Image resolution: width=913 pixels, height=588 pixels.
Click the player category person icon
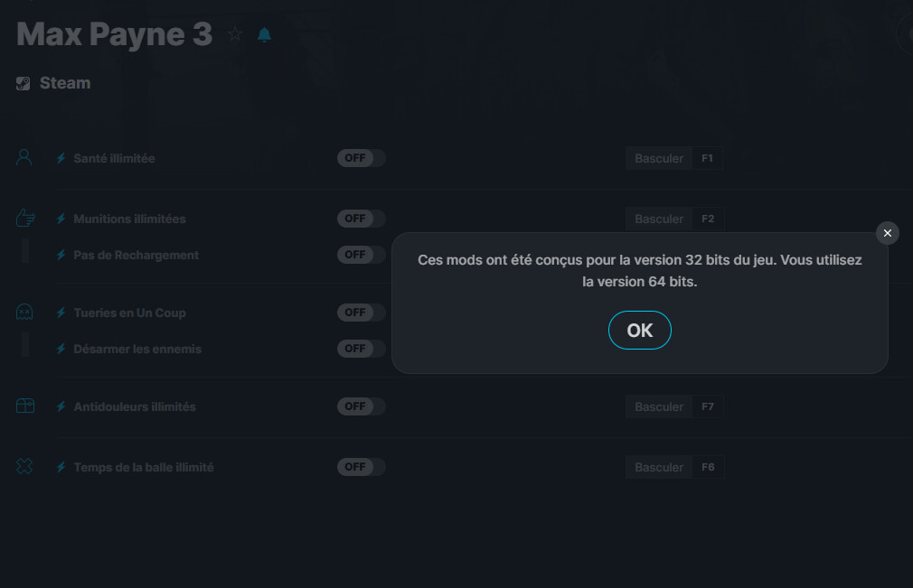coord(24,157)
